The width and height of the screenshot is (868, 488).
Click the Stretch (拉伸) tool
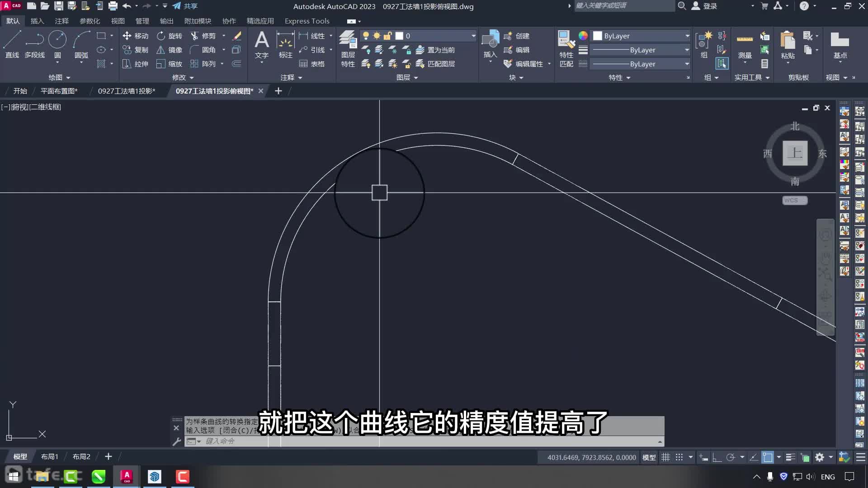(136, 64)
